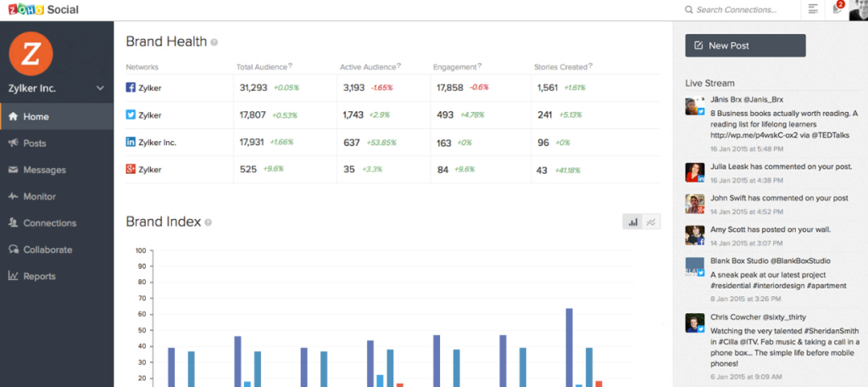Viewport: 868px width, 387px height.
Task: Switch Brand Index to line chart view
Action: pos(652,222)
